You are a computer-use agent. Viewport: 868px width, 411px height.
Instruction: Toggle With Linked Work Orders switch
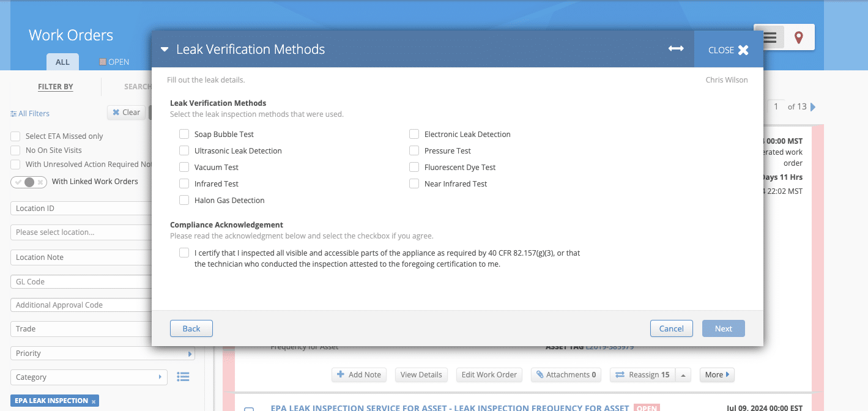pos(29,182)
